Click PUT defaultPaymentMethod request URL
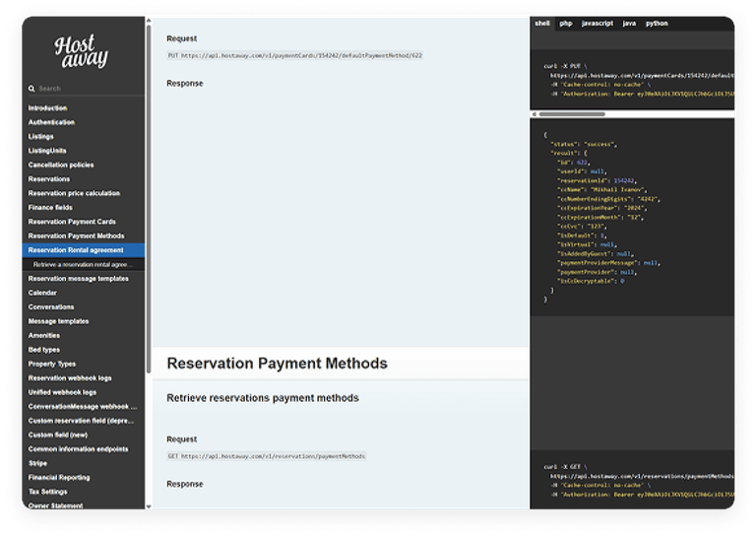 (295, 56)
